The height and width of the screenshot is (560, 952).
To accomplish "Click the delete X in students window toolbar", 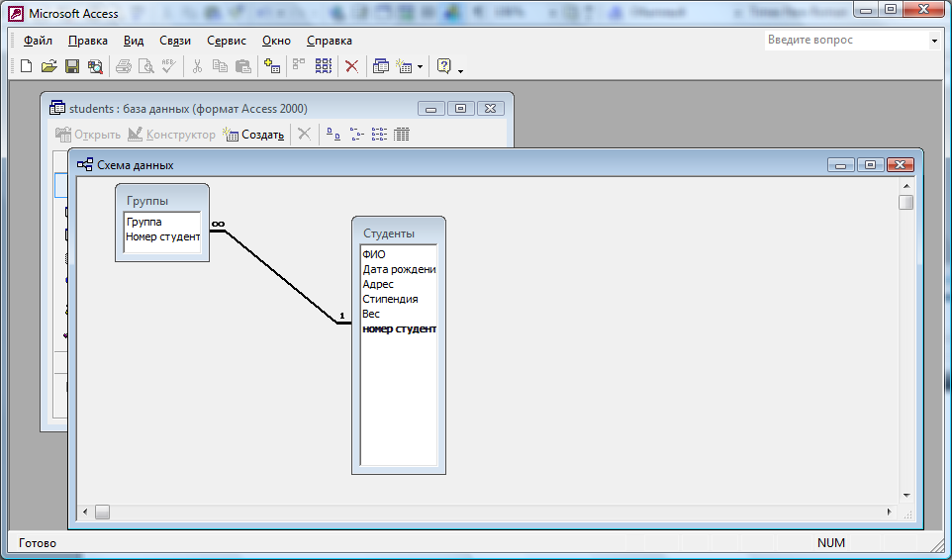I will pos(304,135).
